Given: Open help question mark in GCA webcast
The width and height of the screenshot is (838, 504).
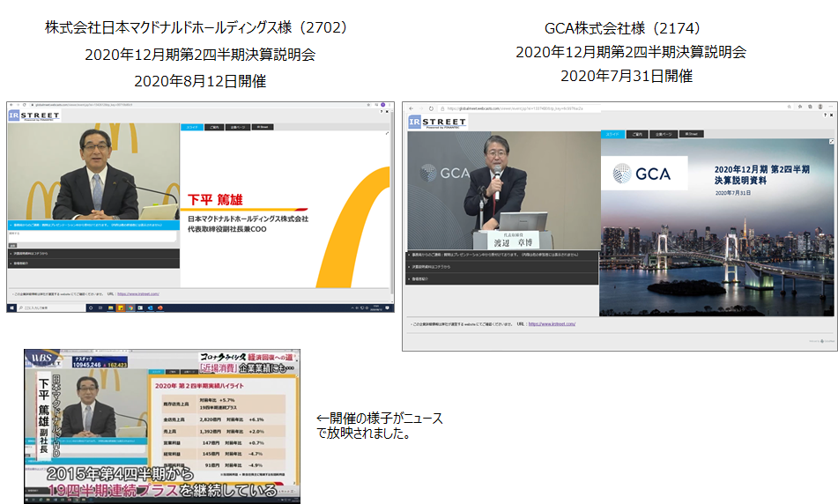Looking at the screenshot, I should click(x=825, y=115).
